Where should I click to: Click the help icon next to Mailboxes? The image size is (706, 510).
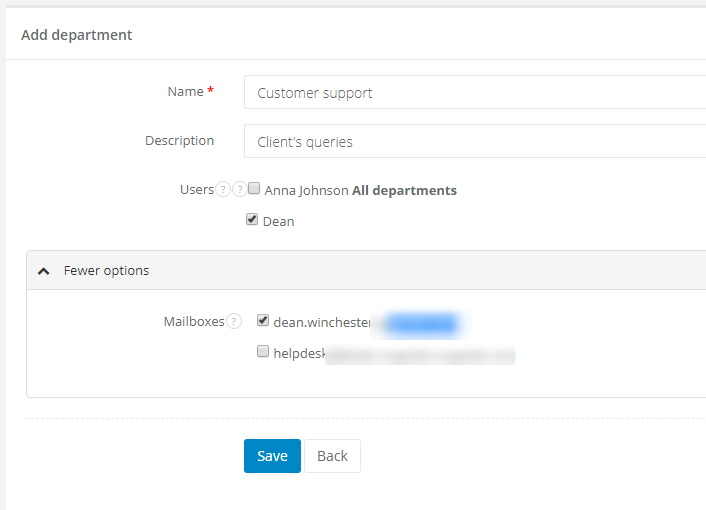tap(234, 322)
